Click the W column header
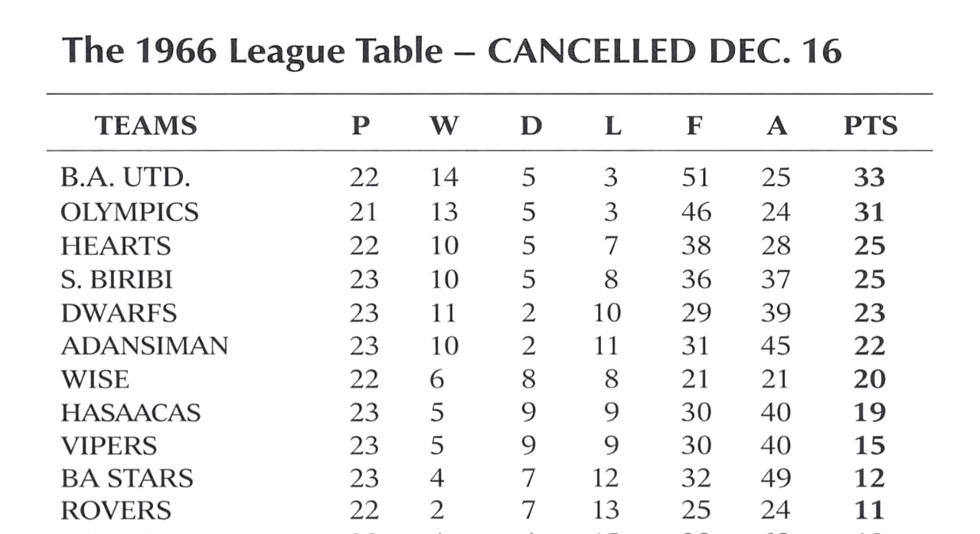Viewport: 980px width, 534px height. point(444,126)
